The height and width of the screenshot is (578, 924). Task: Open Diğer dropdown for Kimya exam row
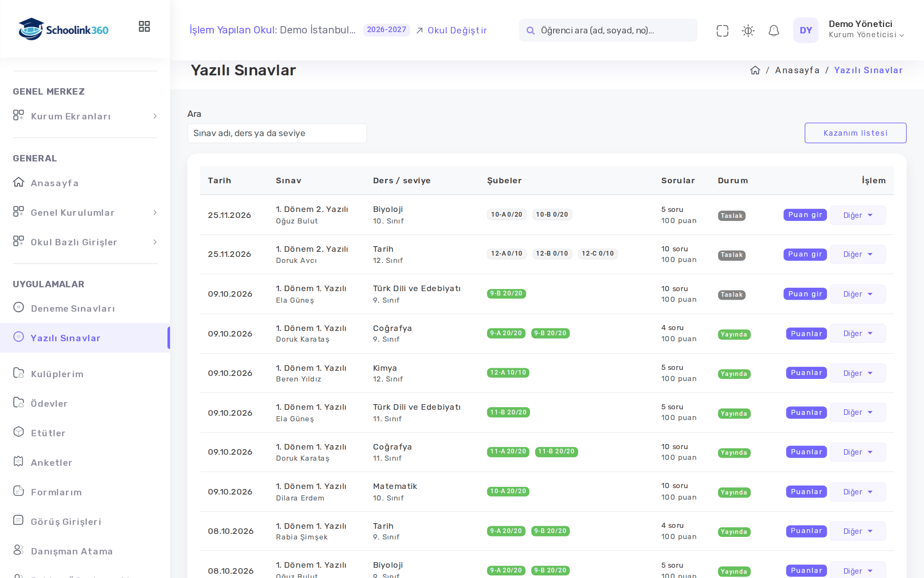click(858, 373)
